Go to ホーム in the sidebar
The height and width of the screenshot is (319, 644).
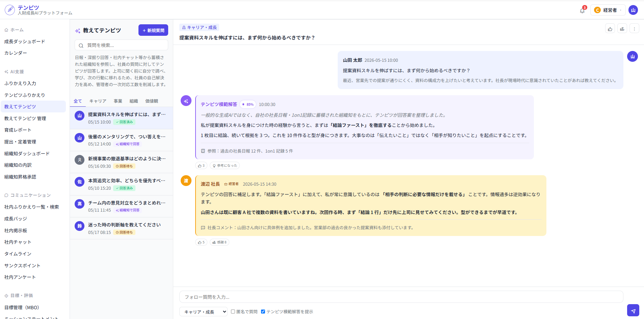click(x=14, y=30)
